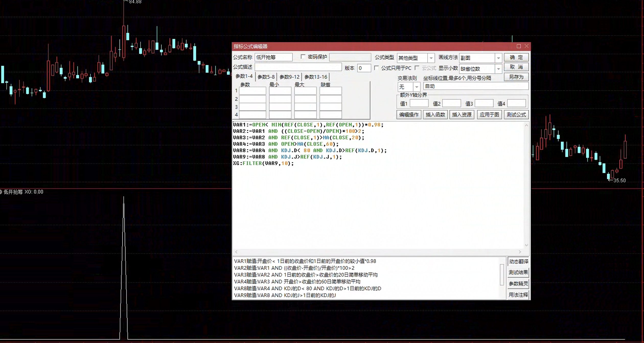Click the code editor scroll-up arrow
644x343 pixels.
pos(526,125)
